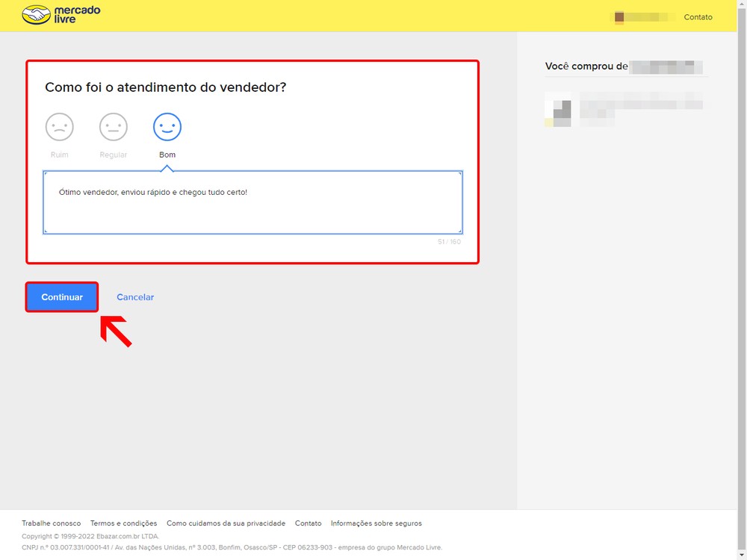Click the 'Ruim' label text
Image resolution: width=747 pixels, height=560 pixels.
click(60, 155)
